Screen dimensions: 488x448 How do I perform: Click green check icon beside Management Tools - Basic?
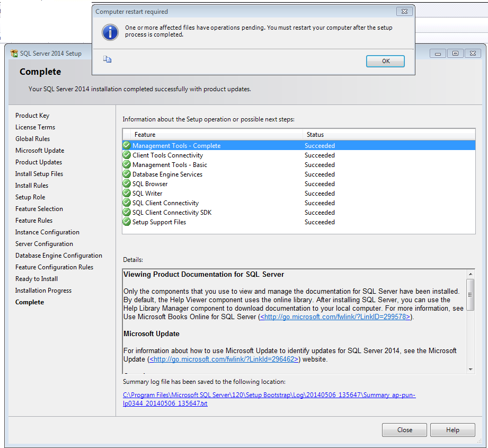click(x=126, y=164)
